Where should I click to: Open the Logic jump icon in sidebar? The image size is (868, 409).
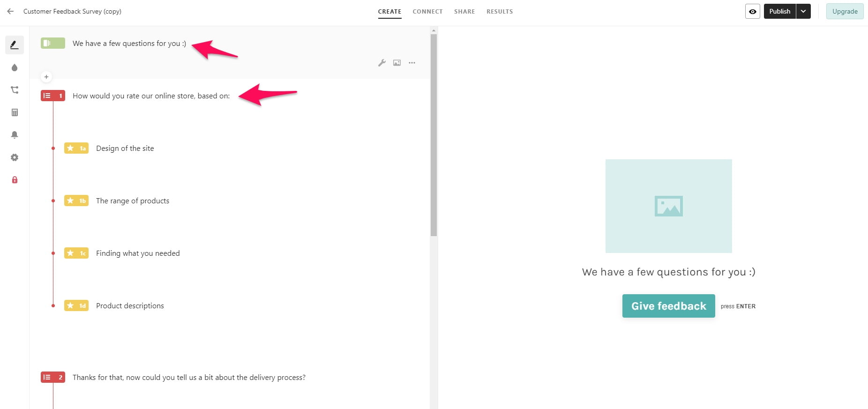(15, 90)
